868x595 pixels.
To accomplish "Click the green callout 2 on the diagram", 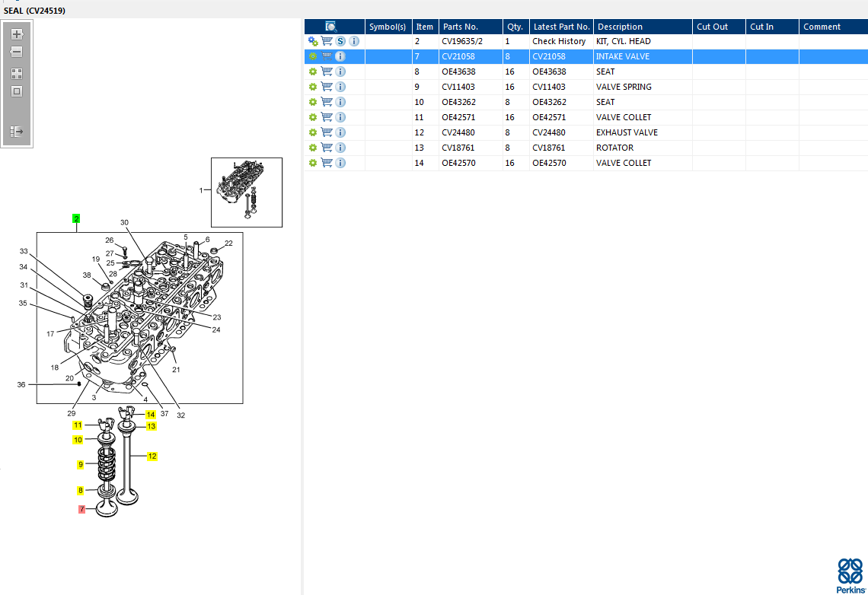I will click(x=76, y=219).
